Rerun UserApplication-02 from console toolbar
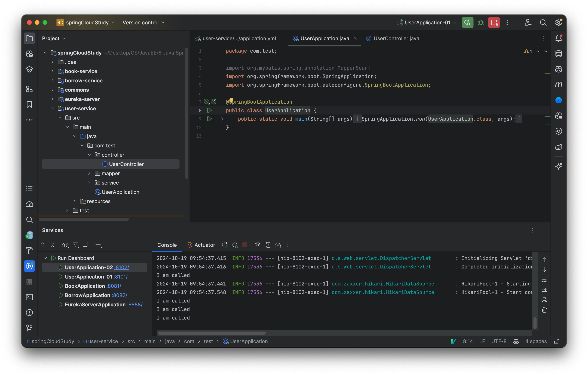The height and width of the screenshot is (376, 588). click(x=225, y=245)
